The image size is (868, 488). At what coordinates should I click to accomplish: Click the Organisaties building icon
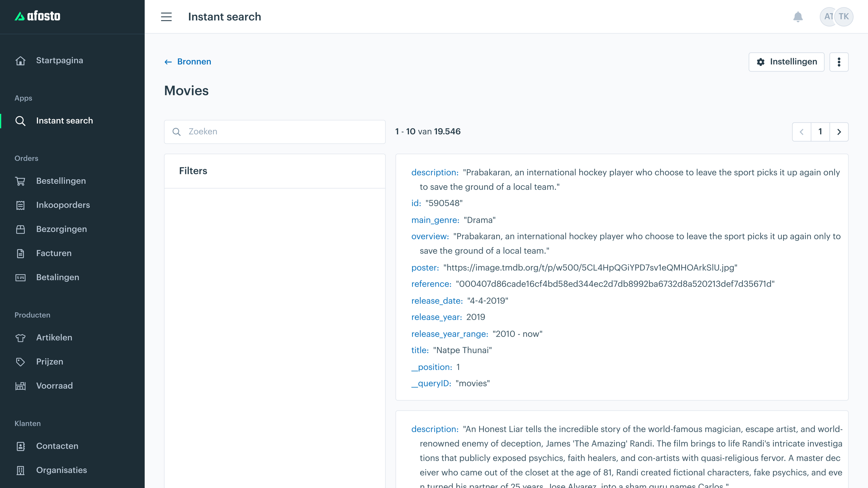(20, 470)
